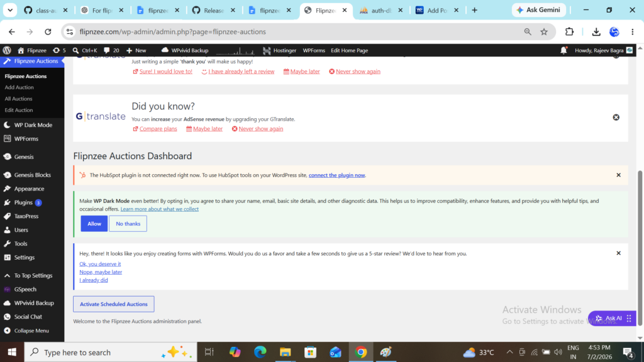The height and width of the screenshot is (362, 644).
Task: Click 'Maybe later' under Did you know
Action: [x=208, y=129]
